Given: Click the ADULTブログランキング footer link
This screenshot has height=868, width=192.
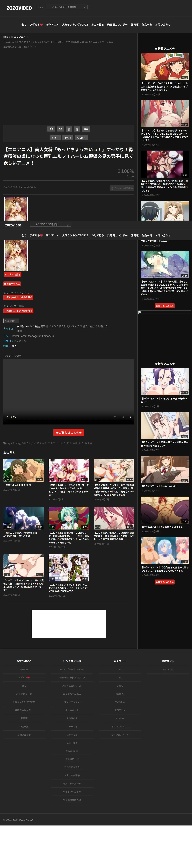Looking at the screenshot, I should click(x=72, y=669).
